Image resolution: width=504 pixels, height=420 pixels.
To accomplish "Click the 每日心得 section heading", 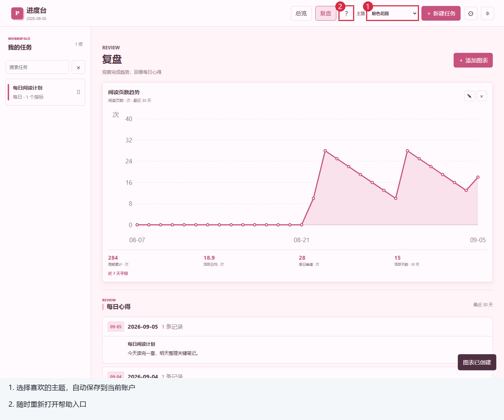I will (x=119, y=307).
